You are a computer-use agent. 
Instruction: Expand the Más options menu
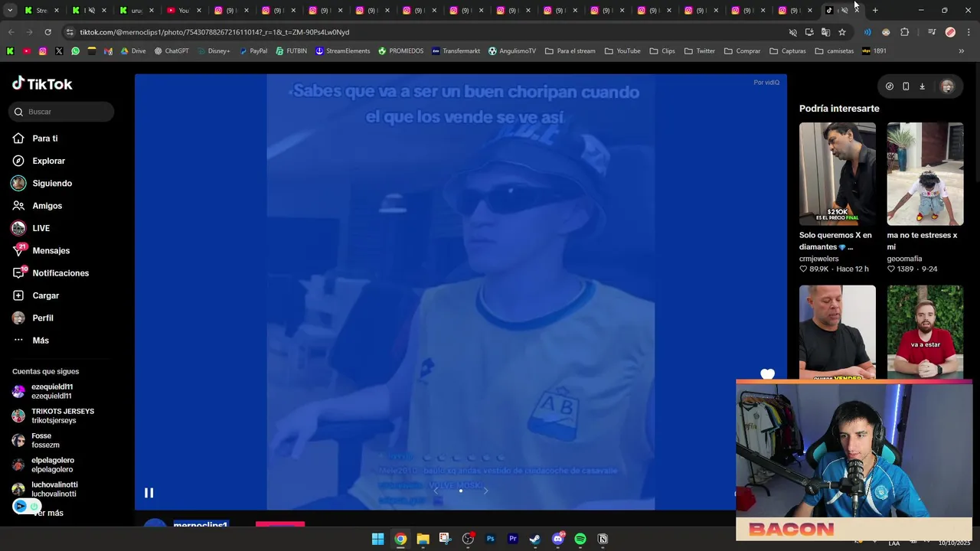31,341
